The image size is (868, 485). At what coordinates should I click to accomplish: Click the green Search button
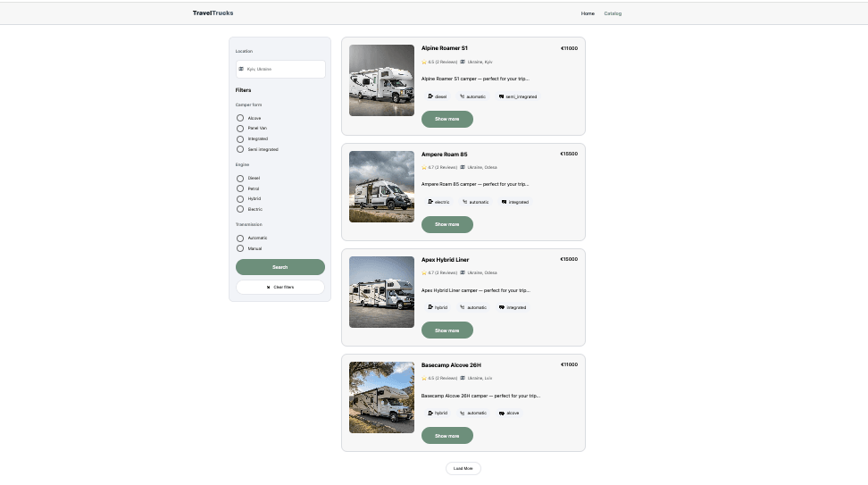[280, 267]
